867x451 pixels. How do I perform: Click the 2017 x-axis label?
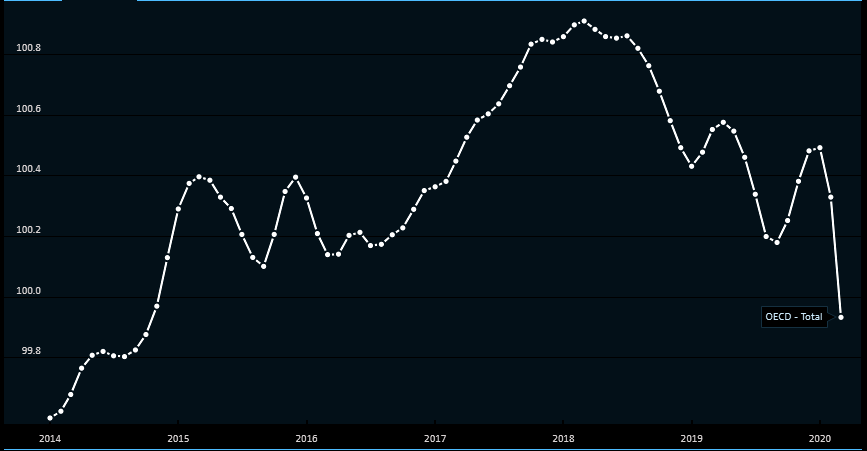click(x=435, y=439)
